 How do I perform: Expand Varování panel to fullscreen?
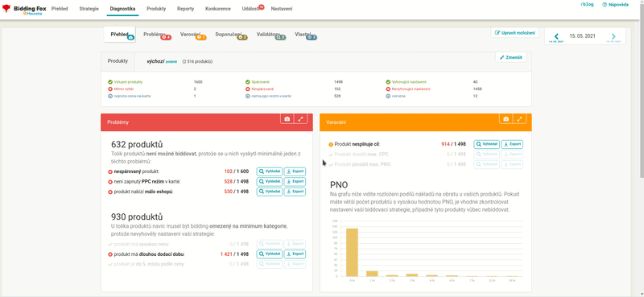click(519, 118)
